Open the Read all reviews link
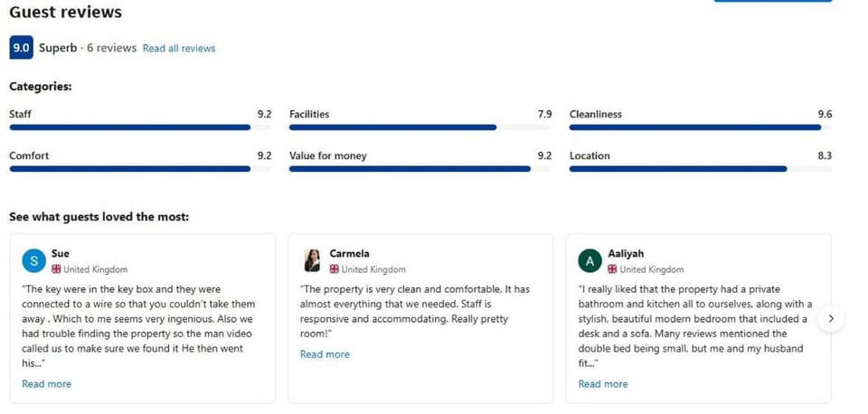This screenshot has height=414, width=868. pos(179,48)
